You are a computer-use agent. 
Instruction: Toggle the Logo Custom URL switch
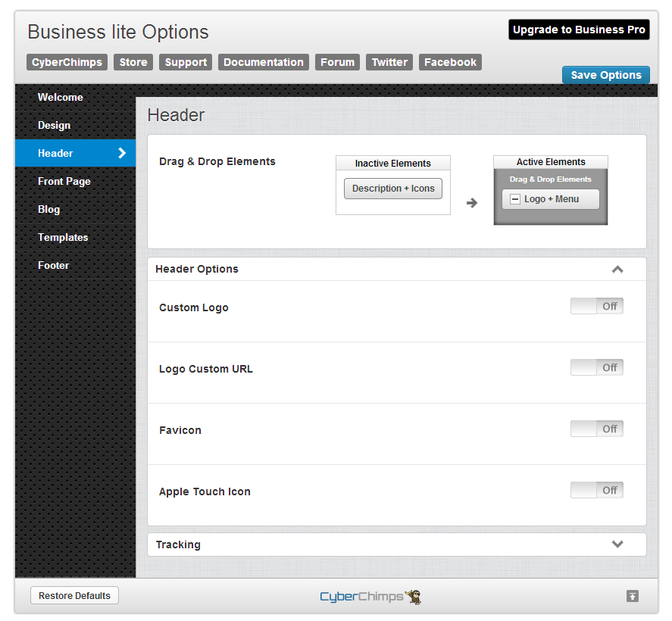[596, 367]
